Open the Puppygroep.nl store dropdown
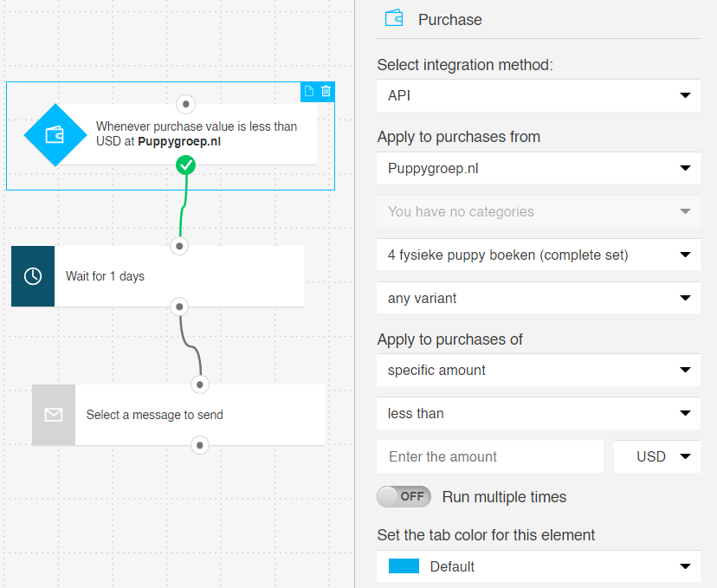 [x=539, y=168]
